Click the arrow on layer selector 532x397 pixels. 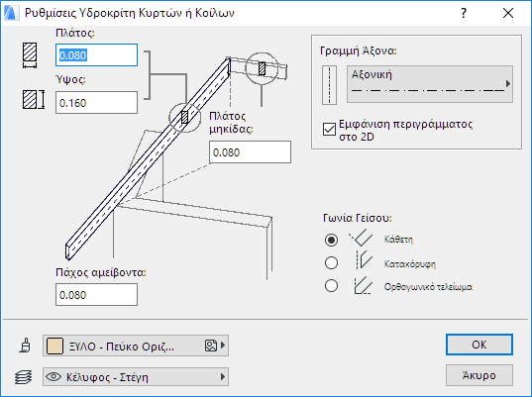coord(223,376)
